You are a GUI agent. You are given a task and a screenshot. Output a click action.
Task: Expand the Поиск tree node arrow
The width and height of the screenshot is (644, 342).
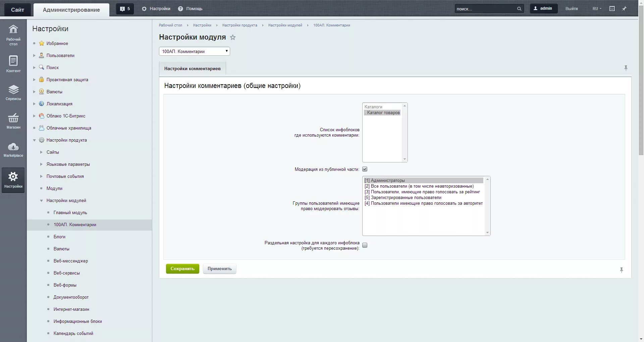click(34, 67)
